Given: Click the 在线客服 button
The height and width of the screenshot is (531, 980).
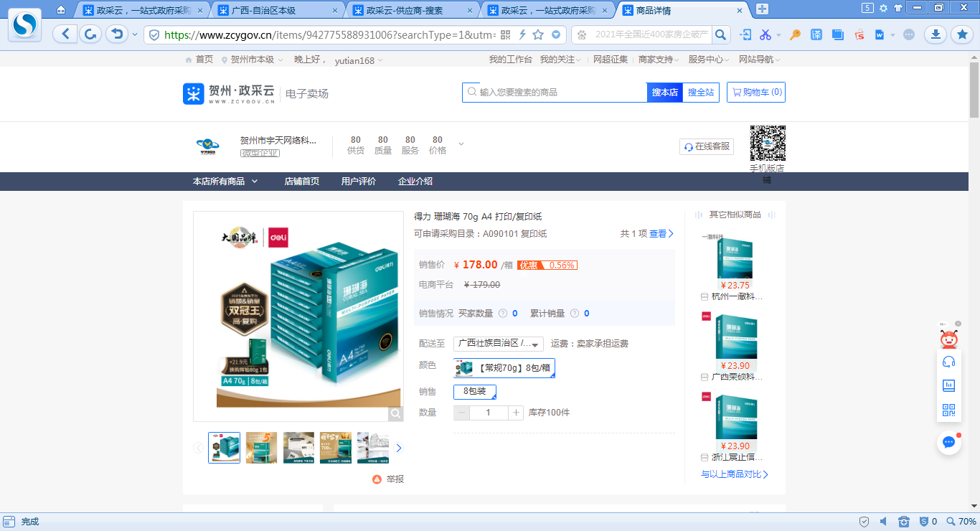Looking at the screenshot, I should 707,146.
